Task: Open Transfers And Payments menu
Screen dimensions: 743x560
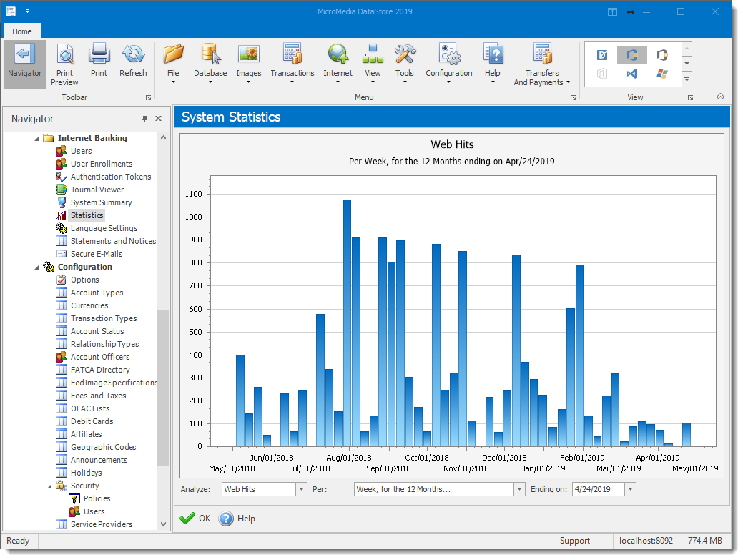Action: (542, 64)
